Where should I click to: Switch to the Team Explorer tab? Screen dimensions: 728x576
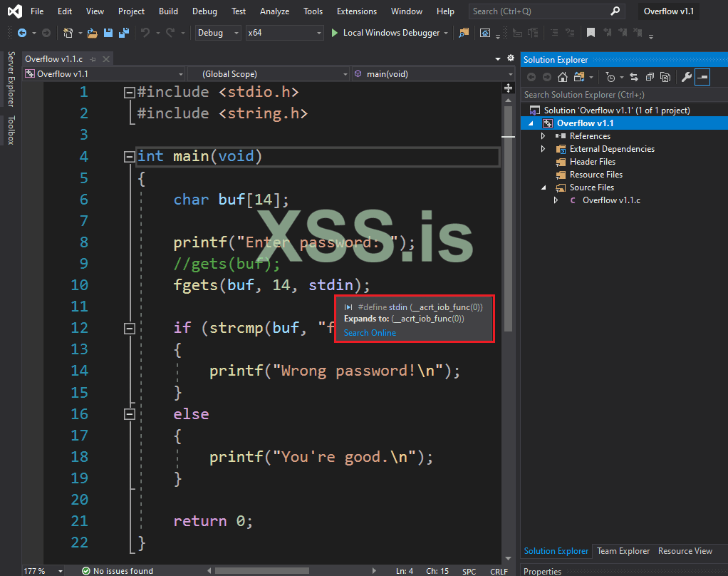tap(623, 551)
